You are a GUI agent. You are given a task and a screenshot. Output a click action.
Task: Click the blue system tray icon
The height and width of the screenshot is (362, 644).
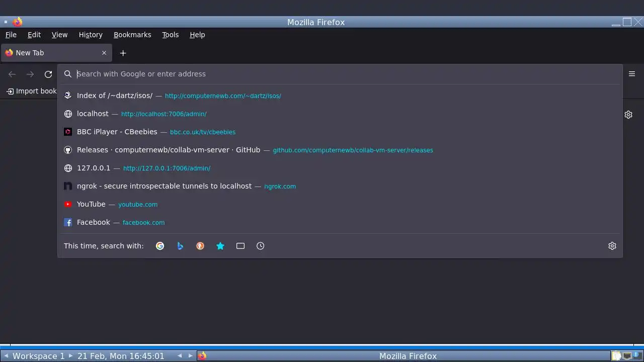click(636, 355)
